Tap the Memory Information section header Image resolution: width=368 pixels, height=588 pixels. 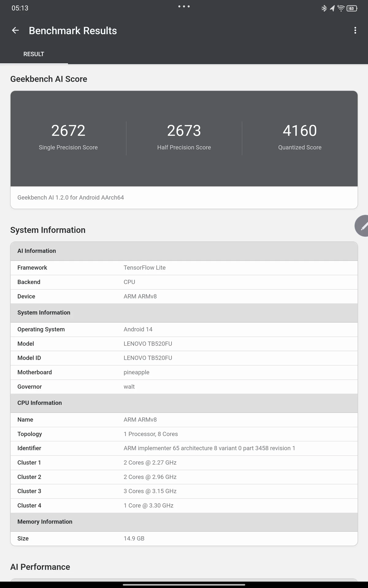click(x=184, y=522)
